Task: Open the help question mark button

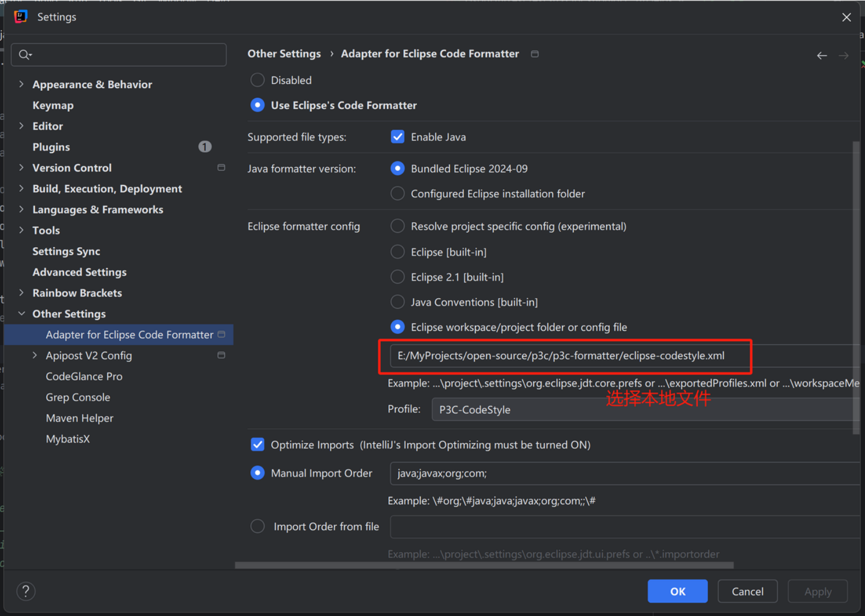Action: coord(26,591)
